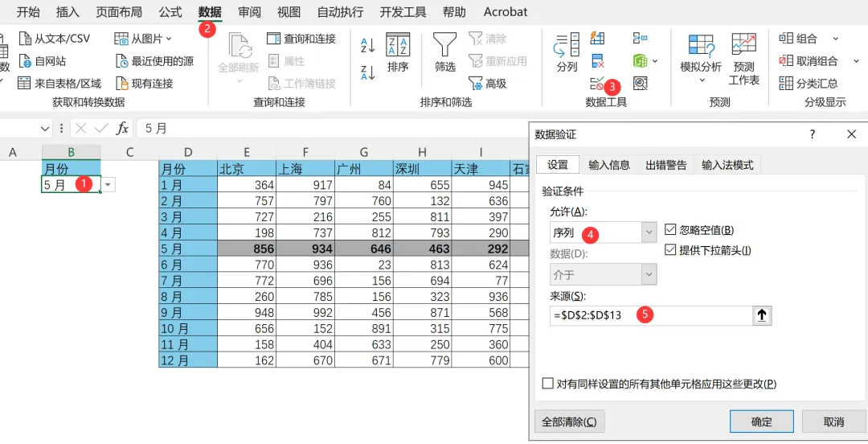Select the 深圳 header cell

pyautogui.click(x=423, y=168)
